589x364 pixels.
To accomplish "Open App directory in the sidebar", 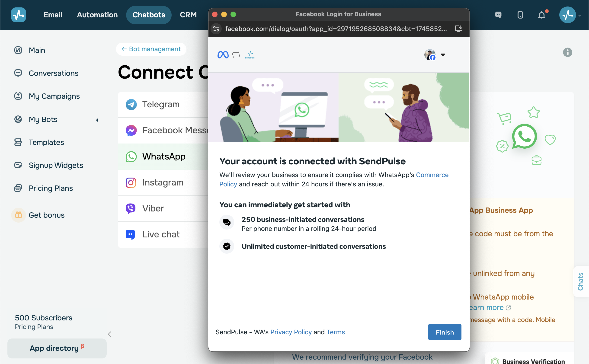I will (57, 348).
